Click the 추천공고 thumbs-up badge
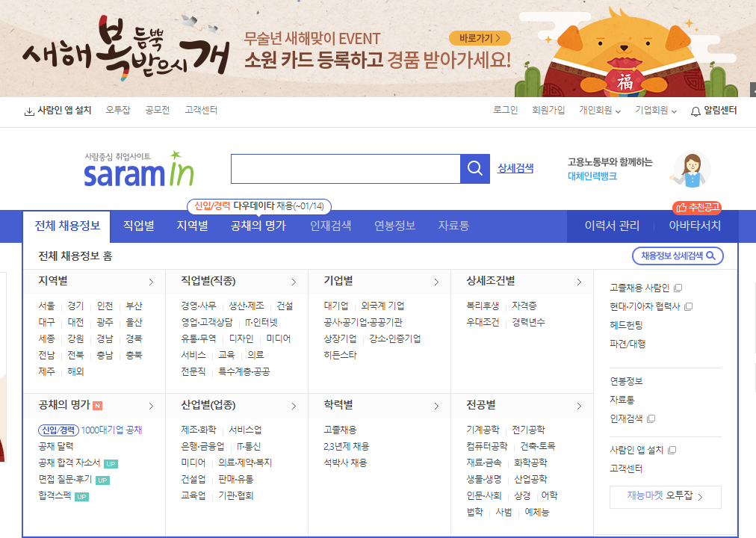The width and height of the screenshot is (756, 538). coord(696,208)
